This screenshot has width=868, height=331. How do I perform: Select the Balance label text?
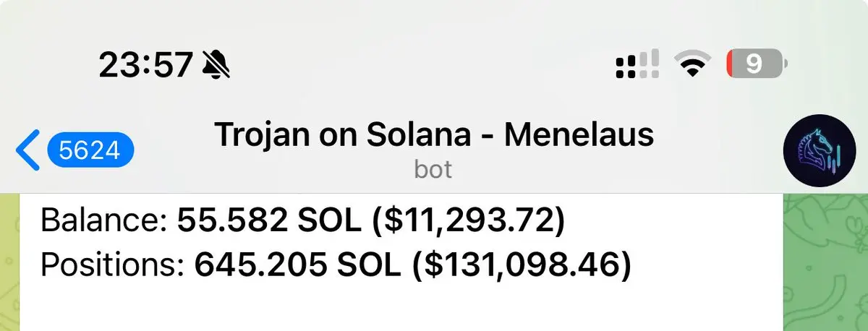click(x=105, y=221)
